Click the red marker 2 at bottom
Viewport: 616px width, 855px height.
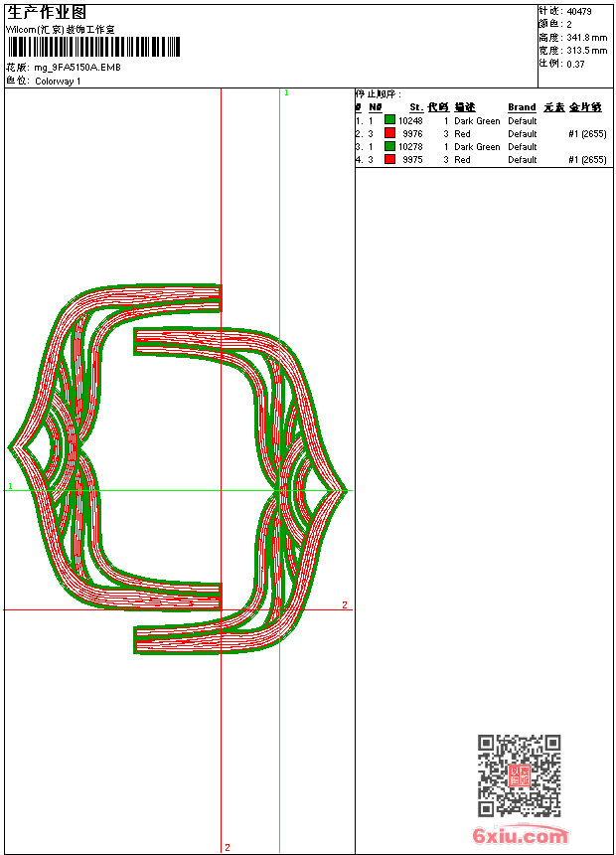click(x=228, y=847)
